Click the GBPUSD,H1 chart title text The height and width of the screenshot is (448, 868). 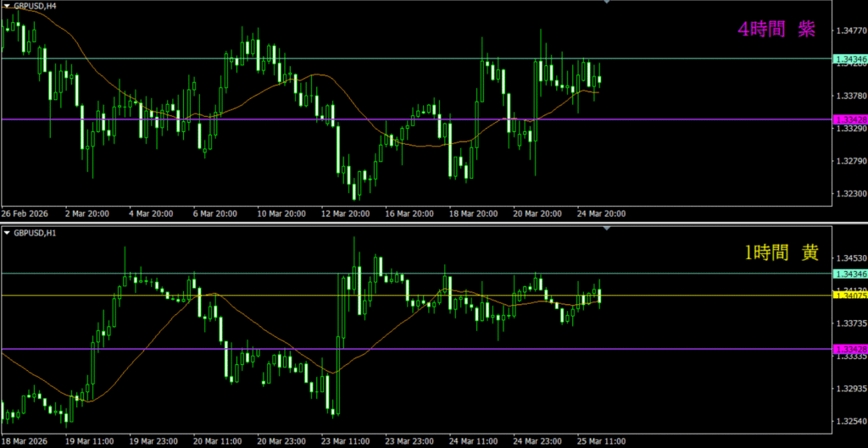click(36, 232)
